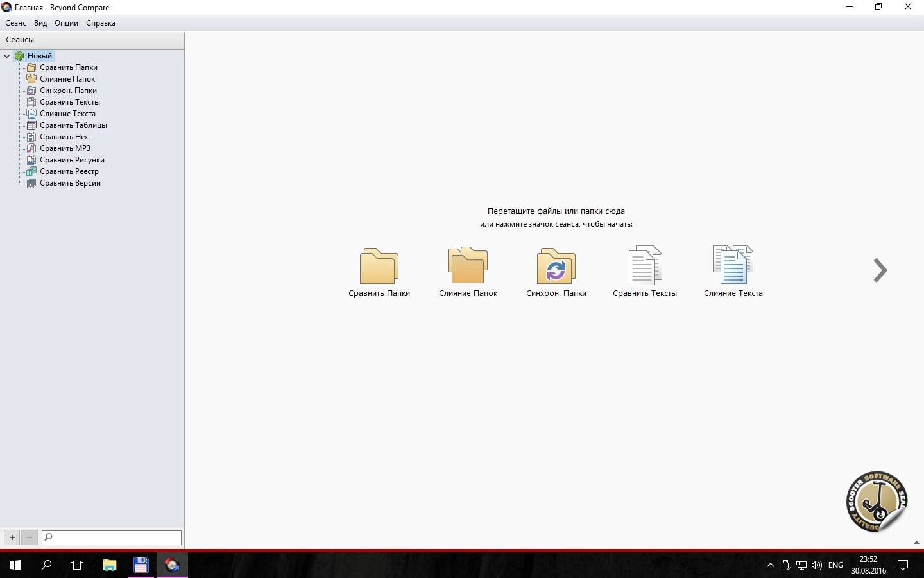Open the Windows Start menu
924x578 pixels.
click(x=15, y=565)
